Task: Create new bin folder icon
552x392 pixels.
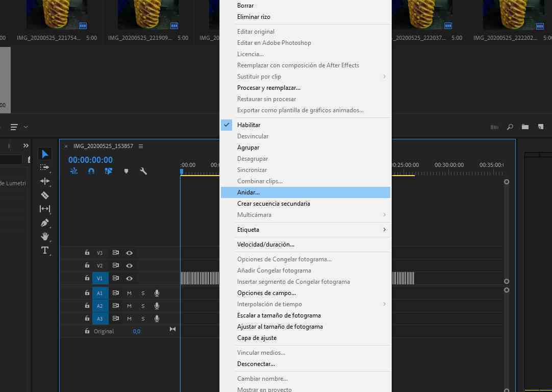Action: (525, 127)
